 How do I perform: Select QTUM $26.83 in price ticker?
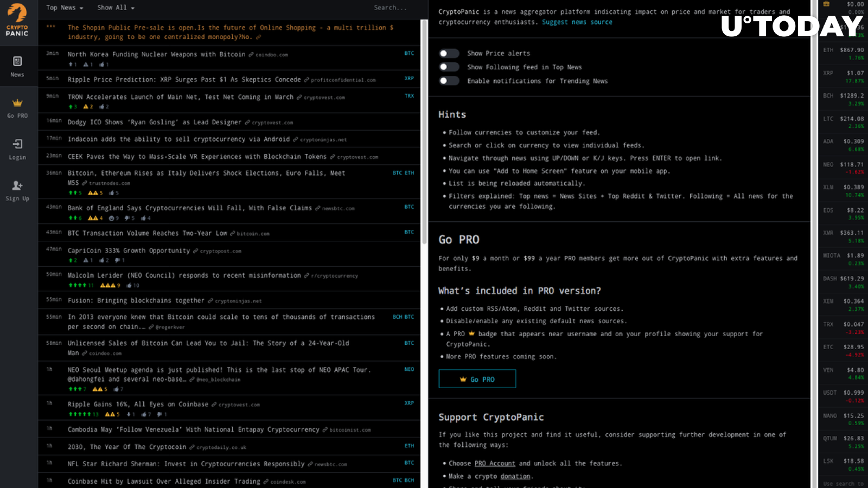click(843, 442)
